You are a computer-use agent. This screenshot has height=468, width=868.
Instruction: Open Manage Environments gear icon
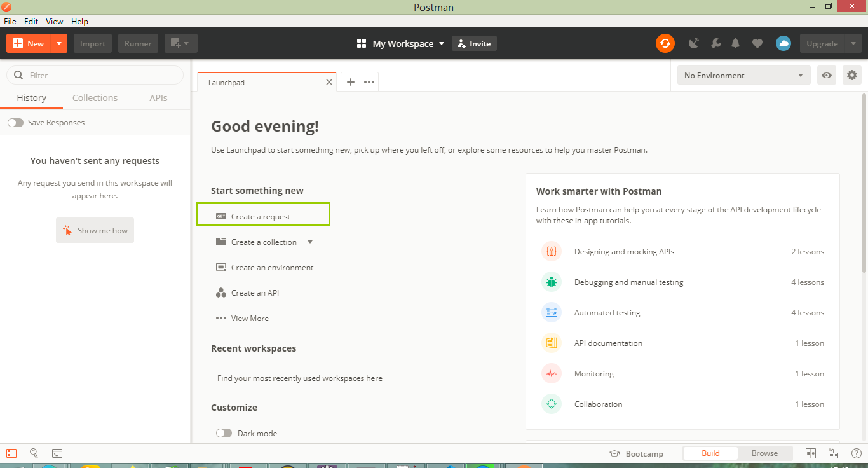pos(852,75)
